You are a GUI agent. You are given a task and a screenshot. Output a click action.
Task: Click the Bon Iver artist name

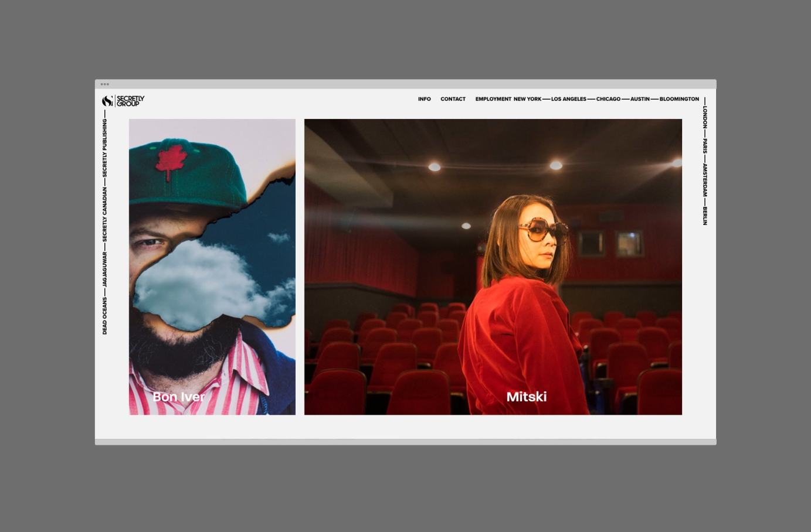(x=178, y=397)
